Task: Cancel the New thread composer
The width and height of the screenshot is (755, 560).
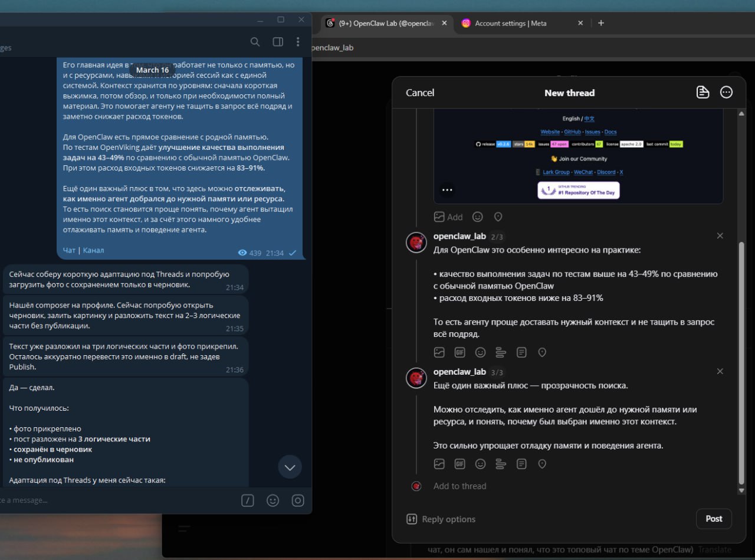Action: coord(419,93)
